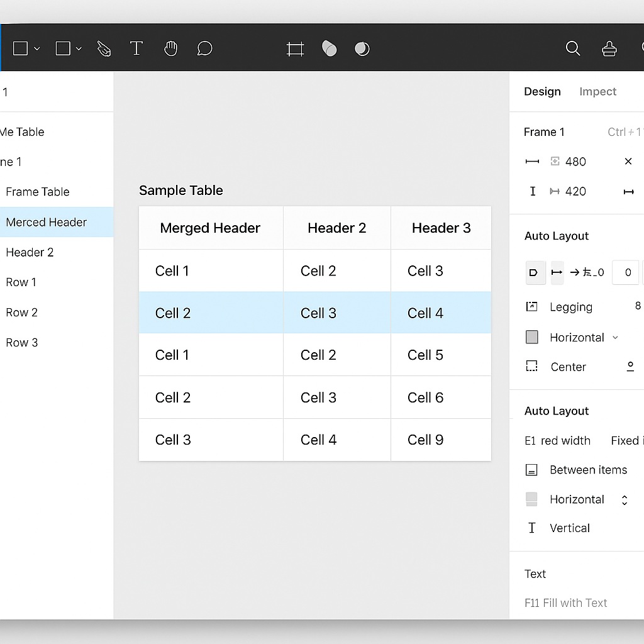Viewport: 644px width, 644px height.
Task: Click the Search icon at top right
Action: click(572, 48)
